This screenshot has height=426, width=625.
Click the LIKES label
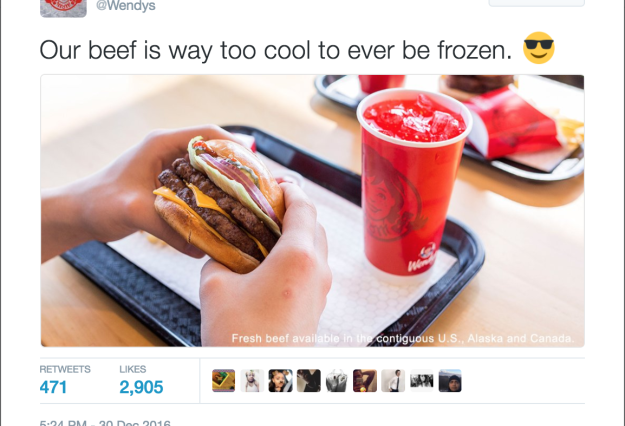coord(133,369)
